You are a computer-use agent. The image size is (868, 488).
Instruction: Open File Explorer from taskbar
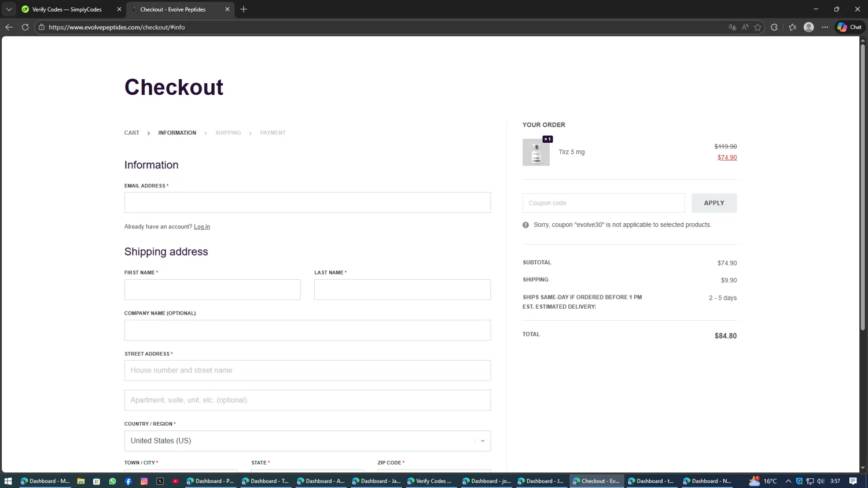point(81,481)
